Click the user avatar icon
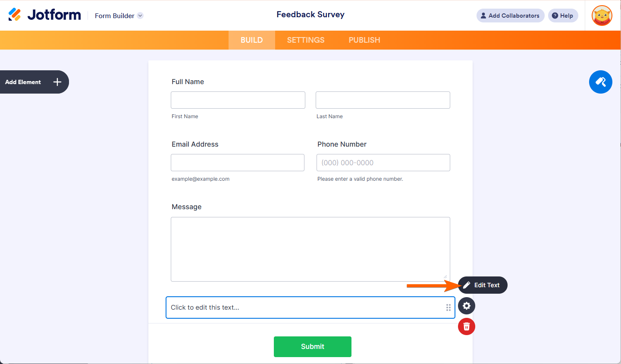The width and height of the screenshot is (621, 364). click(x=602, y=16)
